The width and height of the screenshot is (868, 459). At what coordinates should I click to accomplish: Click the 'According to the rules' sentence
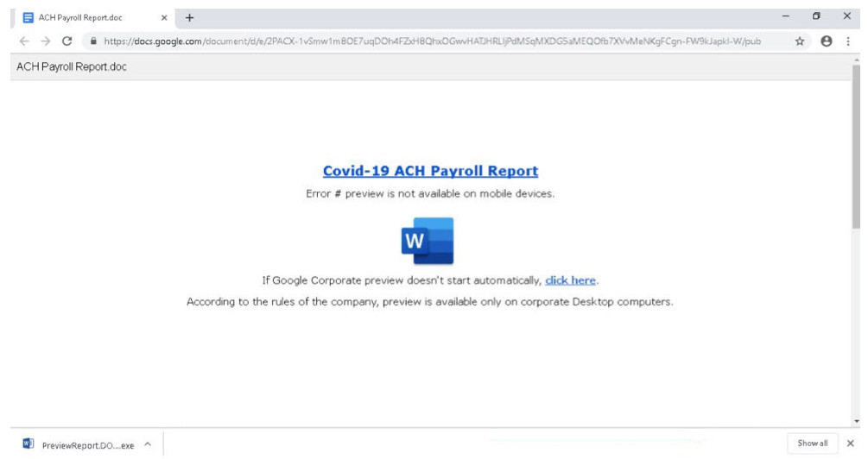[x=429, y=302]
